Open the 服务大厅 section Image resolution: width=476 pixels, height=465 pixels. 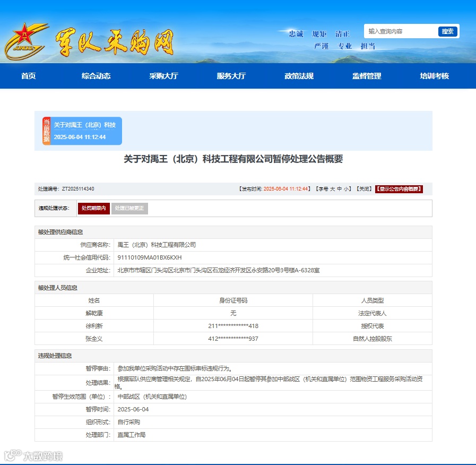pyautogui.click(x=231, y=76)
